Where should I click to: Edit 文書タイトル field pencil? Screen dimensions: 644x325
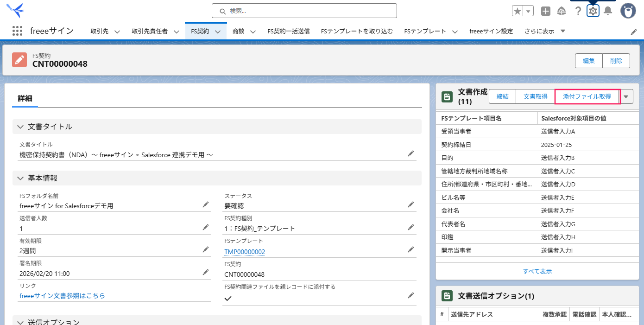point(410,153)
